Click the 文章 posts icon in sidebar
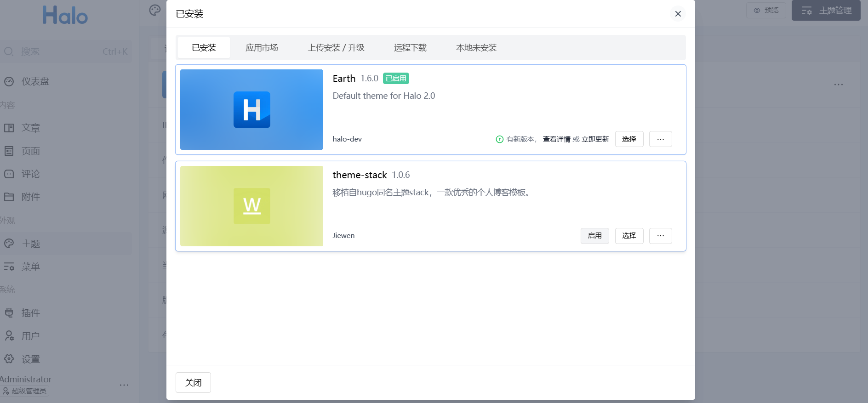Viewport: 868px width, 403px height. pyautogui.click(x=9, y=128)
